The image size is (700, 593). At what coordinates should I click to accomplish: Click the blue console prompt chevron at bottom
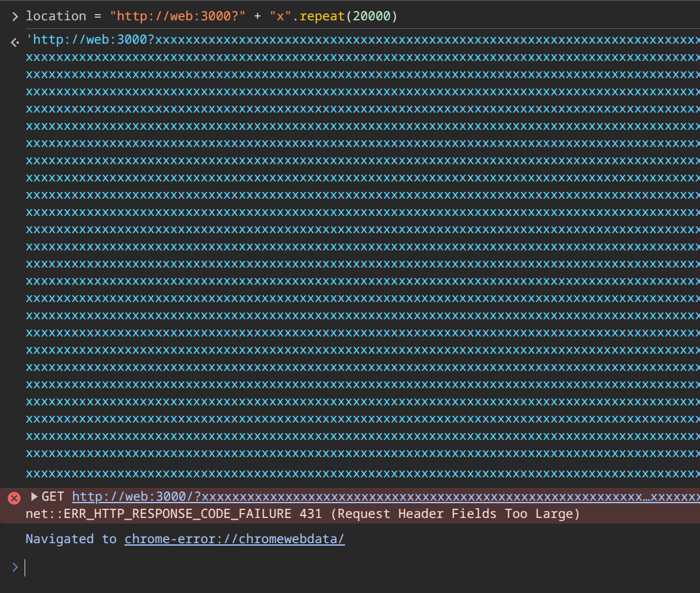(x=15, y=567)
